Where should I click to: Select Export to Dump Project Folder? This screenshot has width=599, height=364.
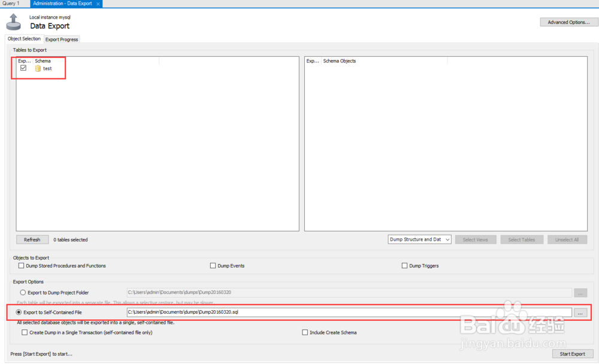coord(23,293)
